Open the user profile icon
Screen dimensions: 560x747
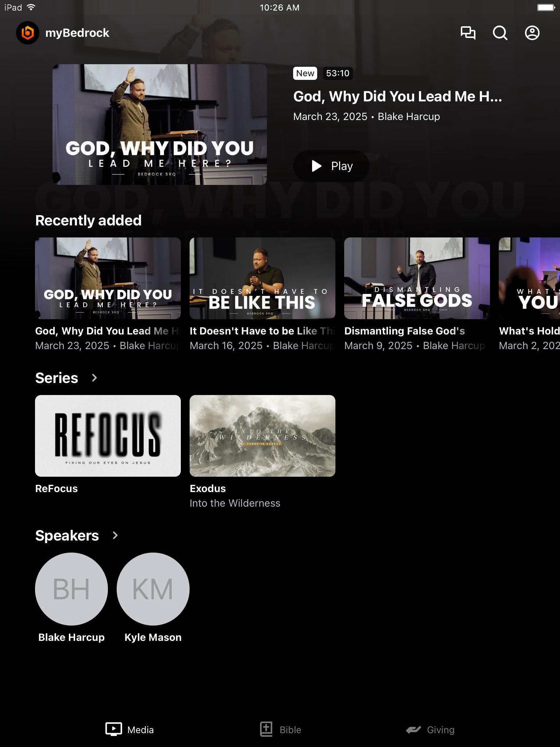[x=532, y=33]
